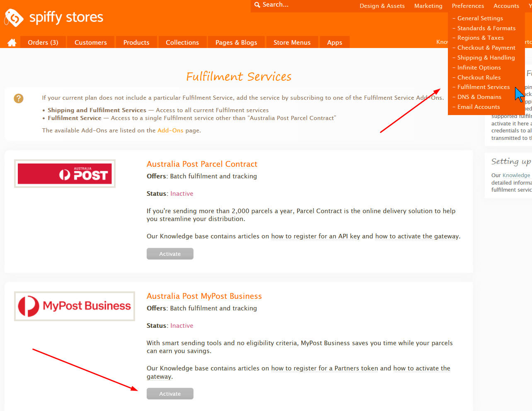Click MyPost Business 'Inactive' status text
This screenshot has height=411, width=532.
pos(182,326)
